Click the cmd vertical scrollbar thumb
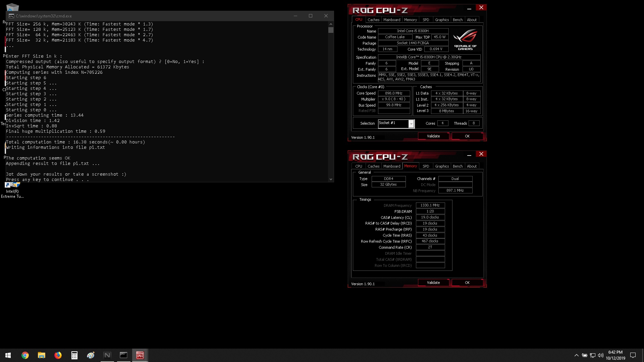The width and height of the screenshot is (644, 362). 331,30
